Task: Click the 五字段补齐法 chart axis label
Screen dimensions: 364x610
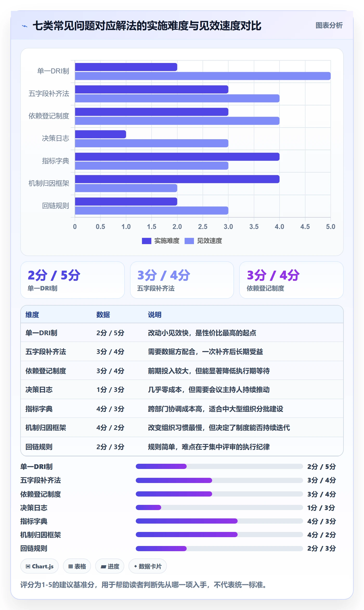Action: point(49,94)
